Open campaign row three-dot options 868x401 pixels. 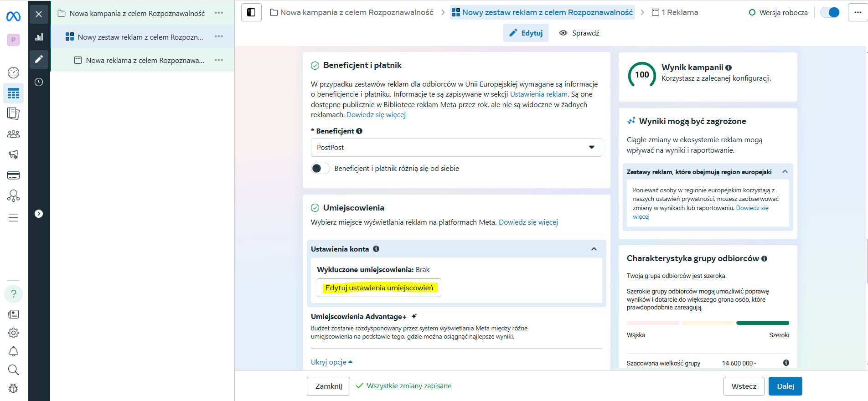(x=219, y=13)
